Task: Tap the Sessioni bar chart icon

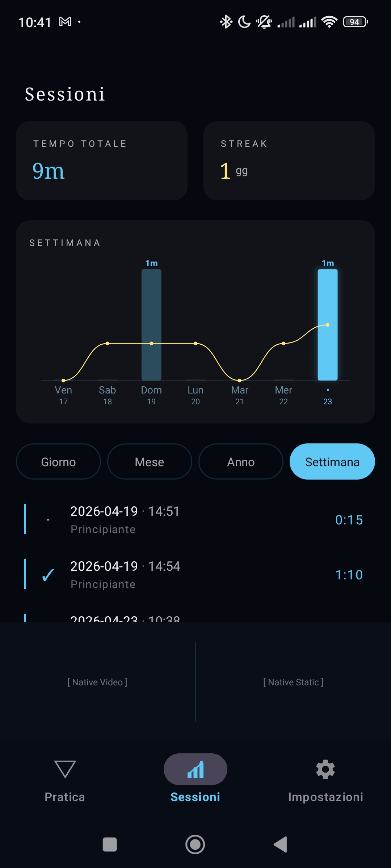Action: point(195,769)
